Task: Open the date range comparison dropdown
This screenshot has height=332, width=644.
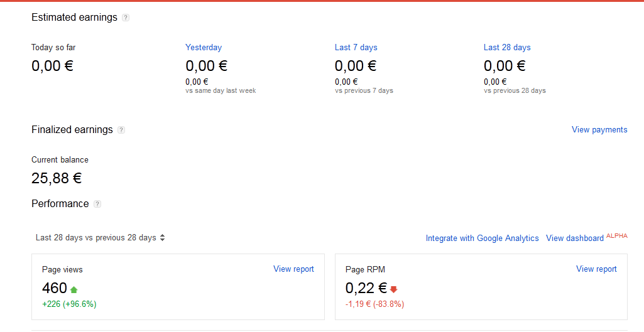Action: [x=101, y=238]
